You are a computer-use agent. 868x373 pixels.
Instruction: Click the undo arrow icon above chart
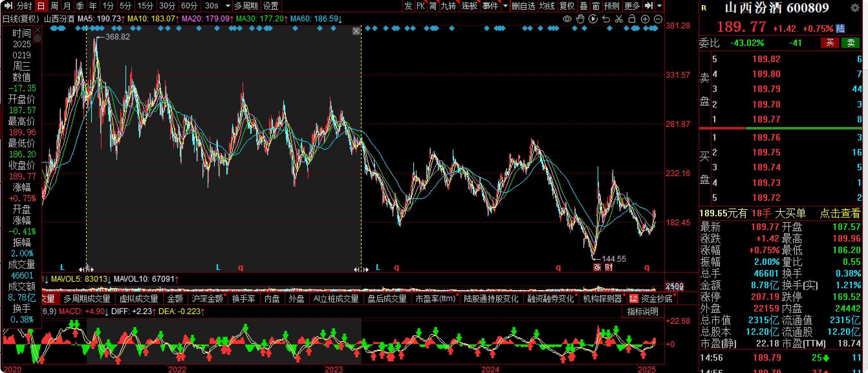click(x=606, y=19)
